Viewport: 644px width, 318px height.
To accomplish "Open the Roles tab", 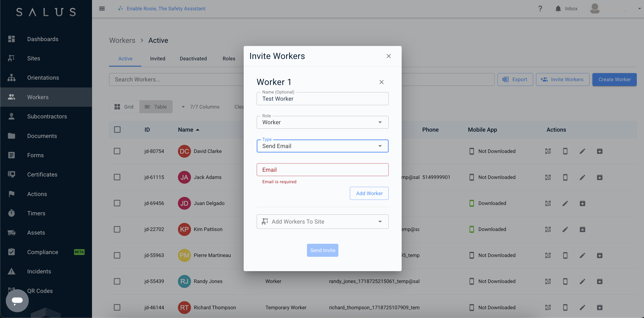I will [x=229, y=59].
